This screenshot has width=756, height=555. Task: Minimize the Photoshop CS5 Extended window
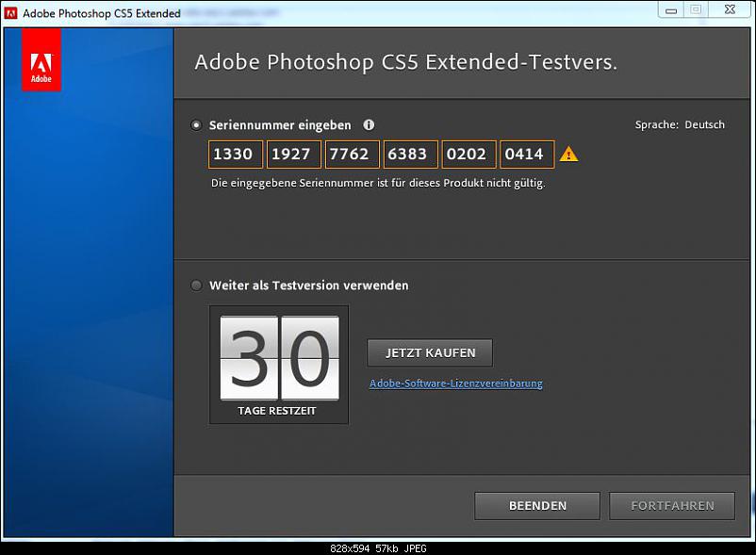point(671,10)
